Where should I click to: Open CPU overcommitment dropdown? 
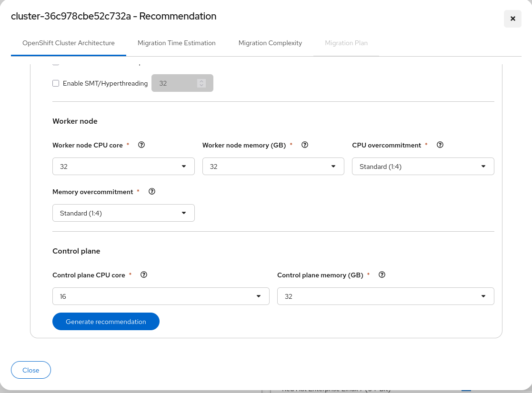(423, 167)
